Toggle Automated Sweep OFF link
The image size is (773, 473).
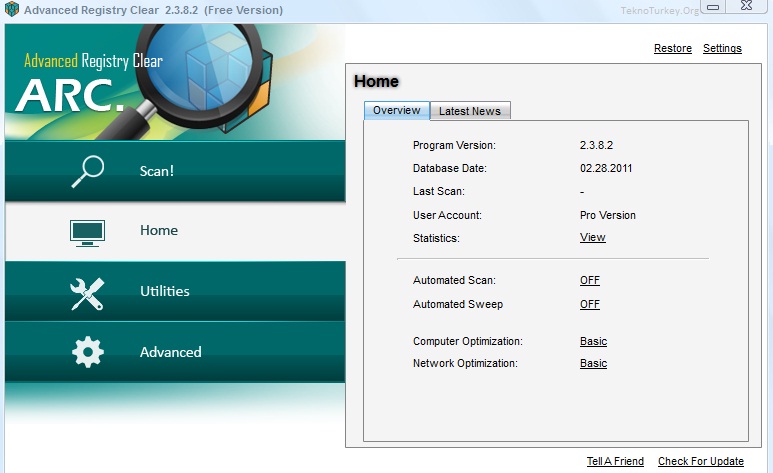(590, 304)
